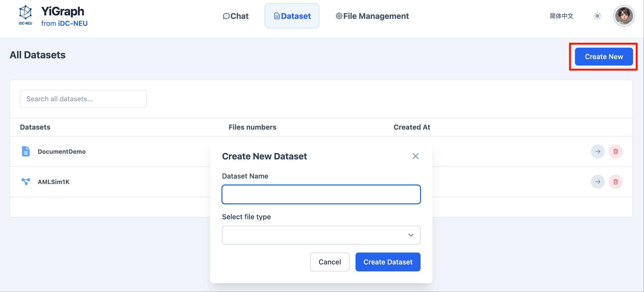The image size is (644, 292).
Task: Open the Select file type dropdown
Action: (x=321, y=235)
